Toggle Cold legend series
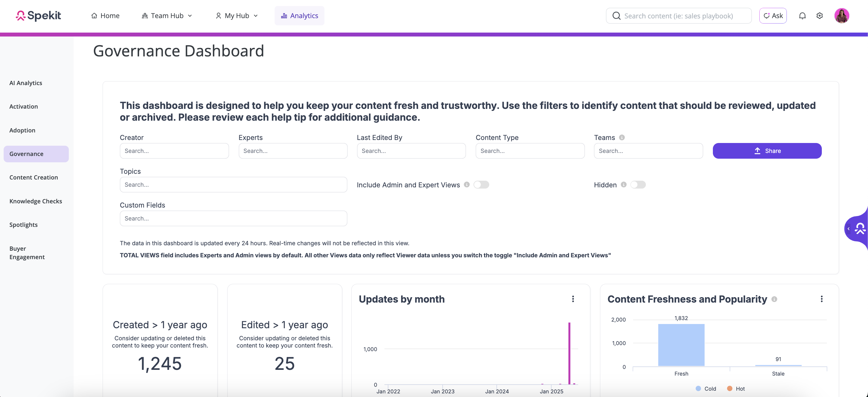Viewport: 868px width, 397px height. (x=706, y=389)
